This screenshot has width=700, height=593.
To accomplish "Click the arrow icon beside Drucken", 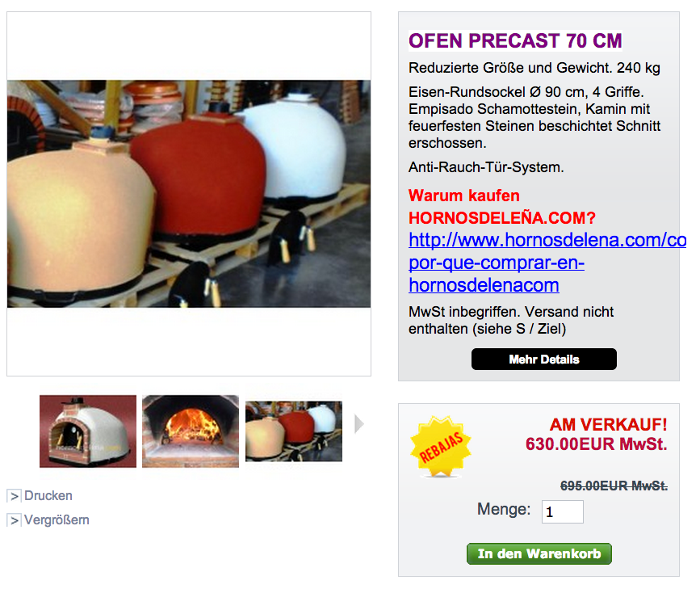I will tap(15, 496).
